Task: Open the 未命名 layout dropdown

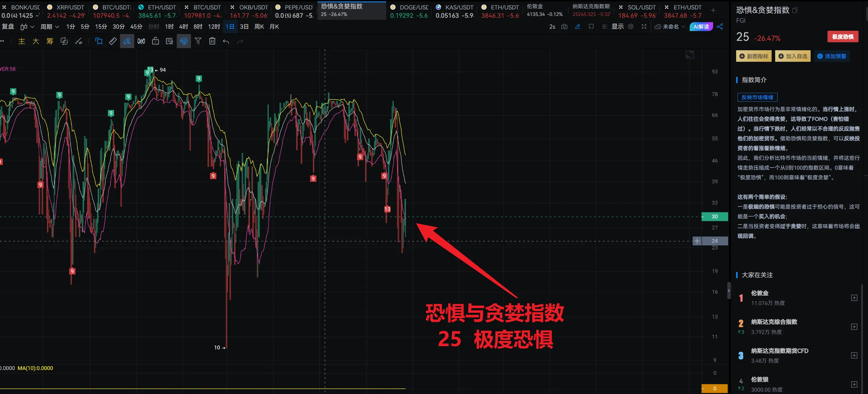Action: tap(670, 27)
